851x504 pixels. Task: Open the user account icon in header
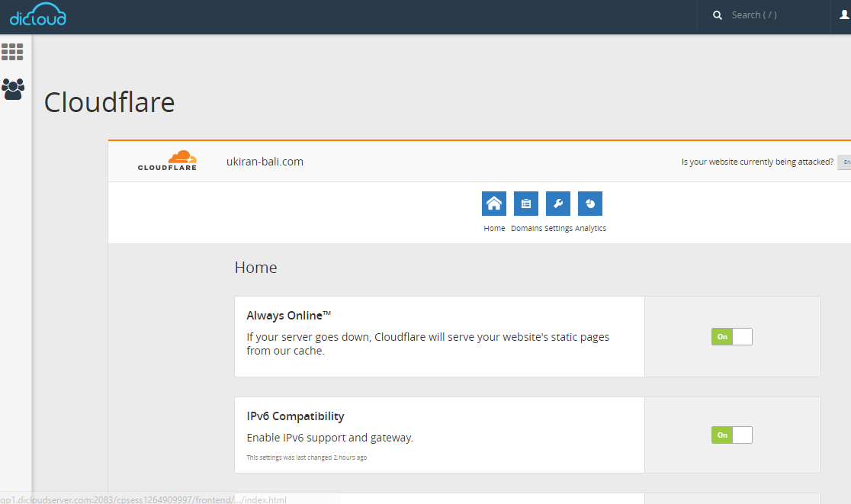pos(844,15)
